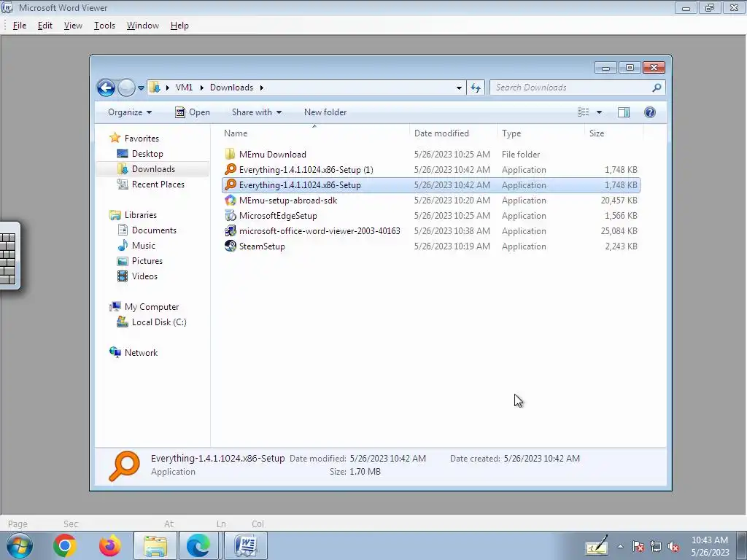
Task: Toggle the preview pane icon
Action: [624, 112]
